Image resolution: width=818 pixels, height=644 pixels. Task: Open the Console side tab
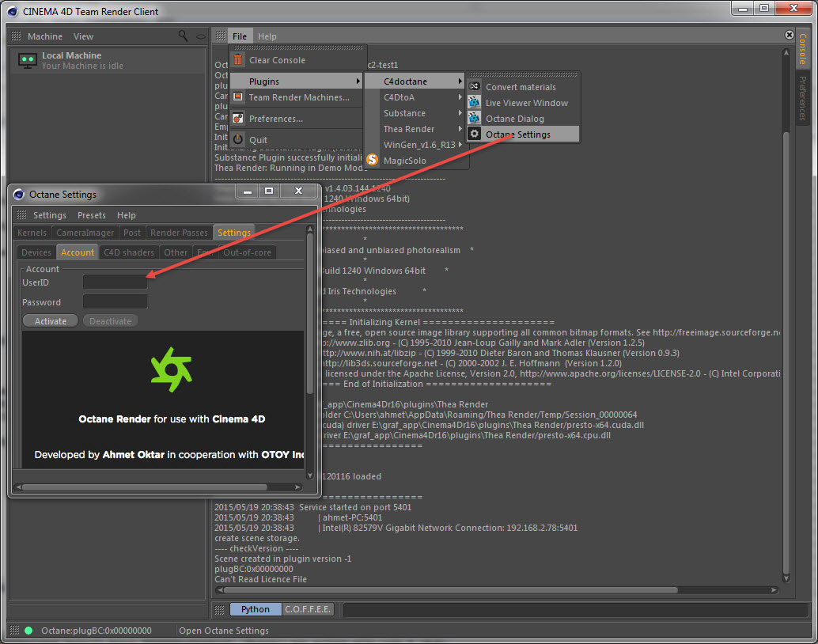coord(802,48)
